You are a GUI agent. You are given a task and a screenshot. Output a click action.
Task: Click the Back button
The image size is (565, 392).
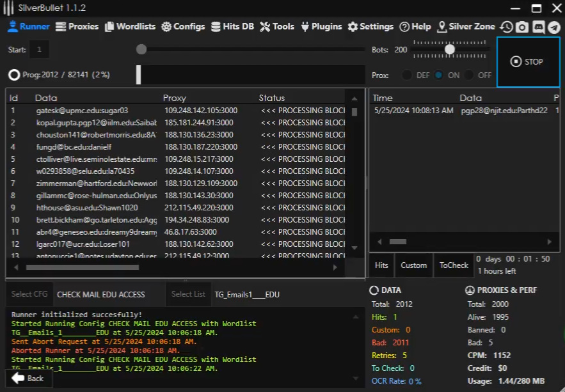pyautogui.click(x=29, y=379)
